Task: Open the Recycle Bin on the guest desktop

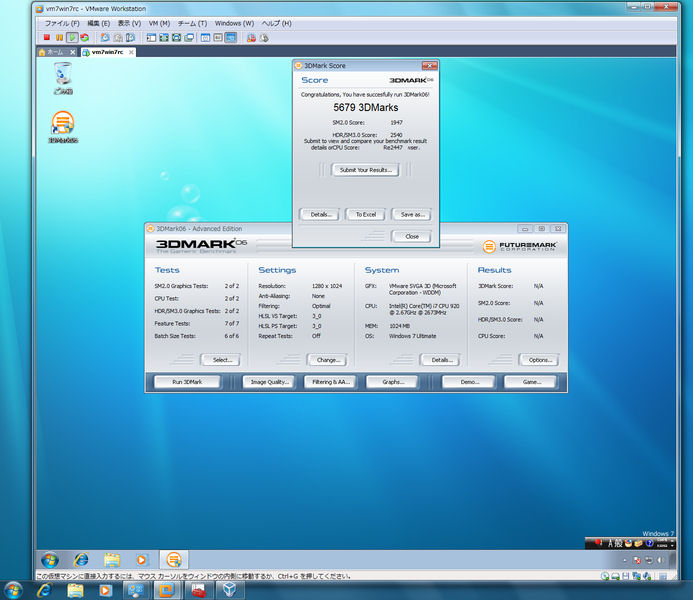Action: point(63,78)
